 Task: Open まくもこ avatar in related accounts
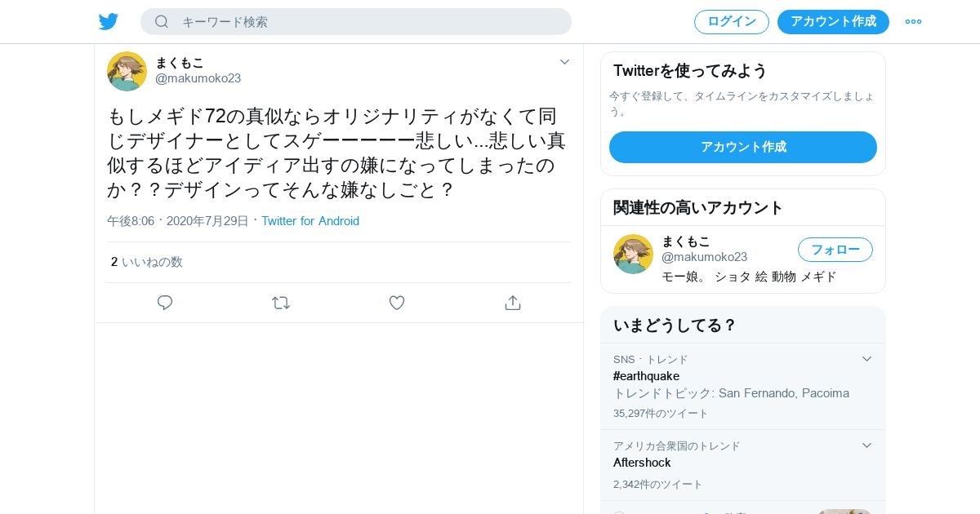click(633, 254)
